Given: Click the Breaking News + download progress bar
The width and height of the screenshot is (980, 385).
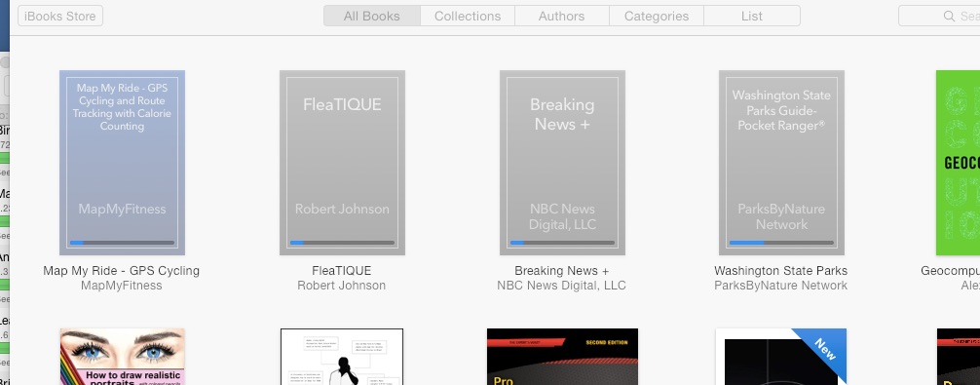Looking at the screenshot, I should click(x=562, y=243).
